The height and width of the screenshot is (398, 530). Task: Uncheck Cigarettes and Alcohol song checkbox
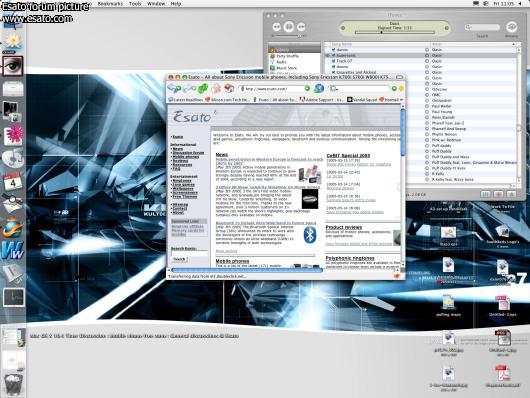333,72
